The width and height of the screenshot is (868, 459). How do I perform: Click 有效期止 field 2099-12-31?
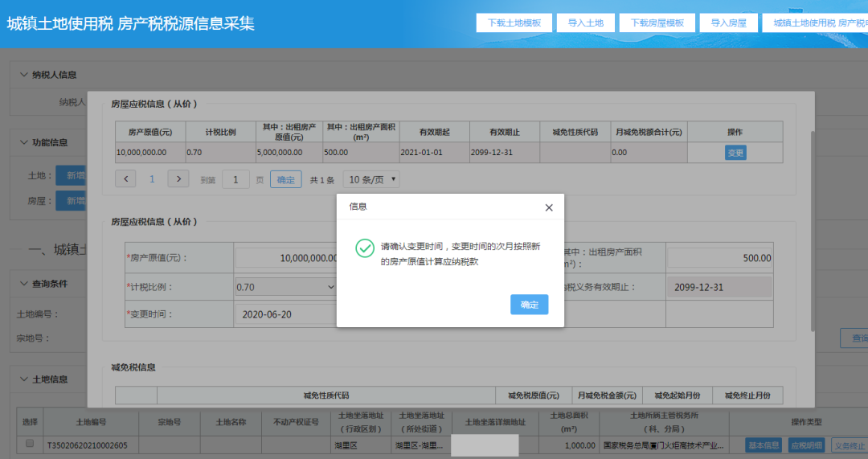pos(719,287)
